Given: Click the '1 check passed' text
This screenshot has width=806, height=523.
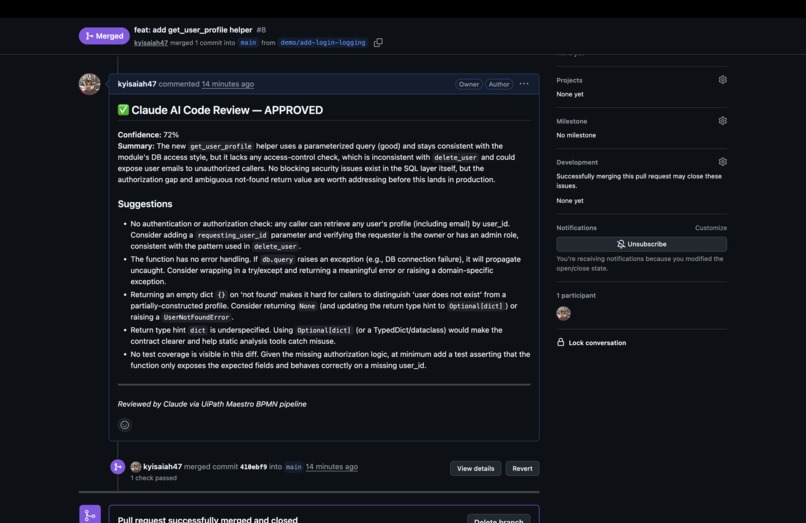Looking at the screenshot, I should pyautogui.click(x=153, y=478).
